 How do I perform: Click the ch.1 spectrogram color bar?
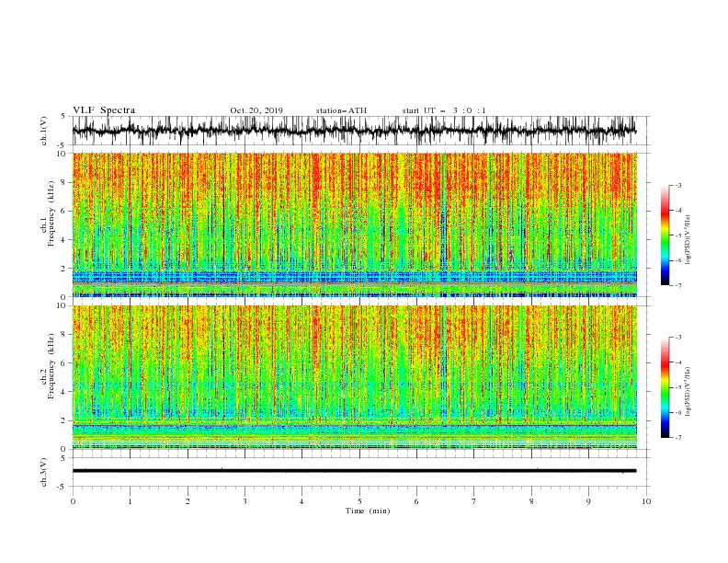pyautogui.click(x=665, y=236)
